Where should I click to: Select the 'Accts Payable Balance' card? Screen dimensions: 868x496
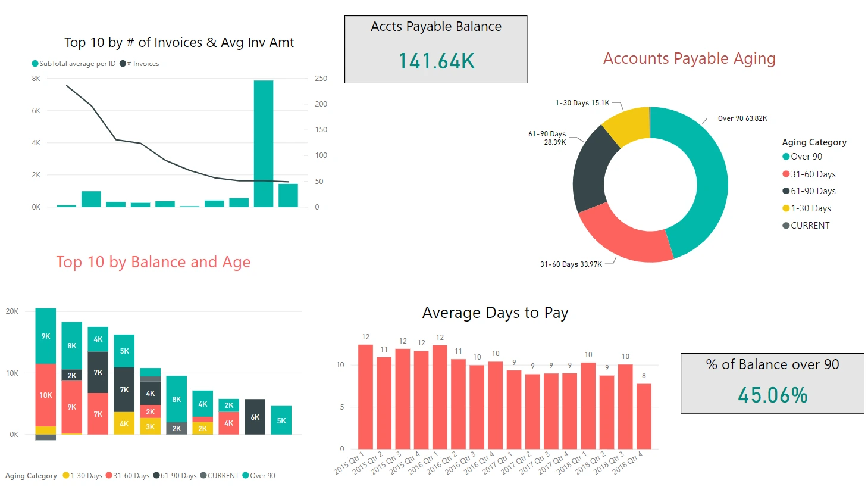pyautogui.click(x=435, y=49)
